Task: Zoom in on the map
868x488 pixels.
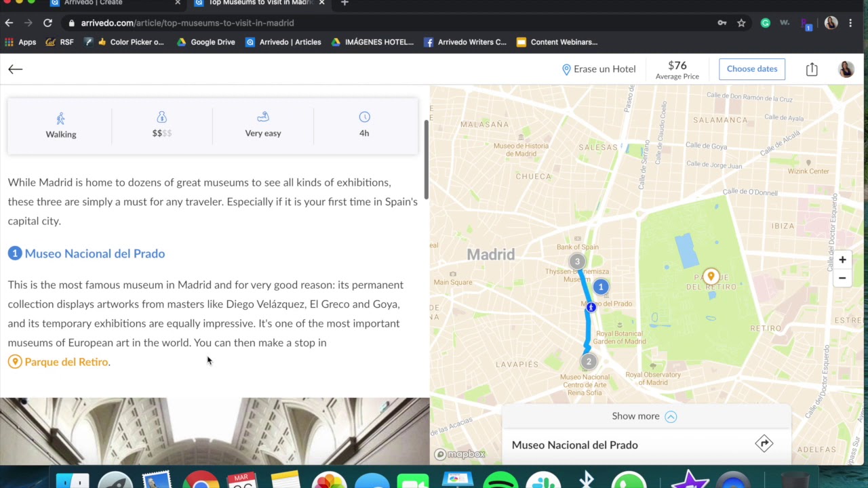Action: 842,260
